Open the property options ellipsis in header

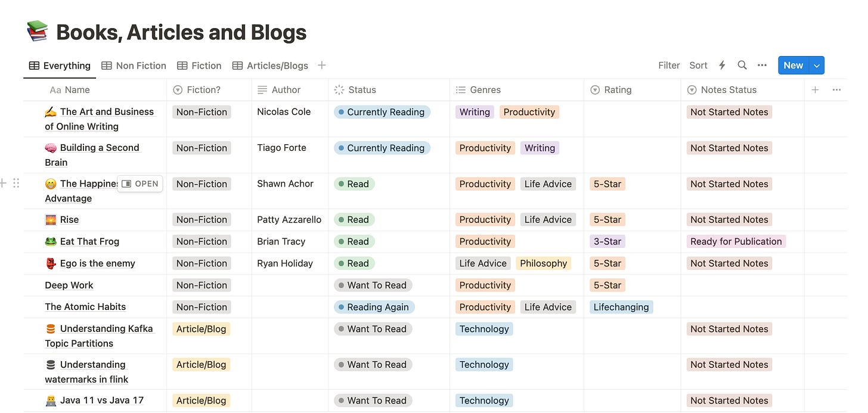point(836,90)
